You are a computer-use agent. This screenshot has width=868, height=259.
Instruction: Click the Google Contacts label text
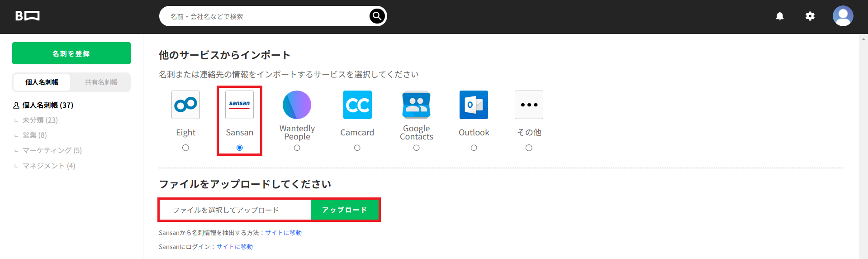(x=417, y=133)
